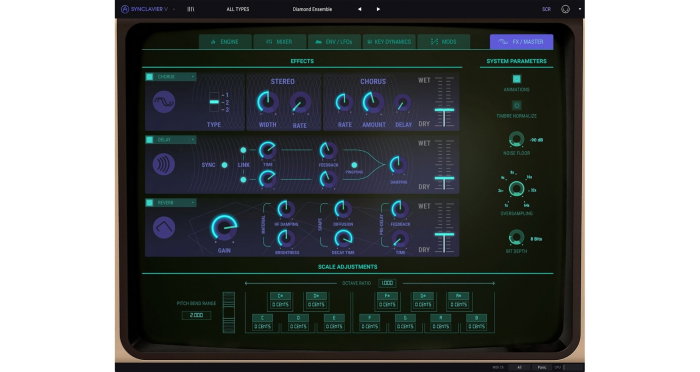Click the Oversampling knob
The height and width of the screenshot is (372, 700).
click(517, 189)
